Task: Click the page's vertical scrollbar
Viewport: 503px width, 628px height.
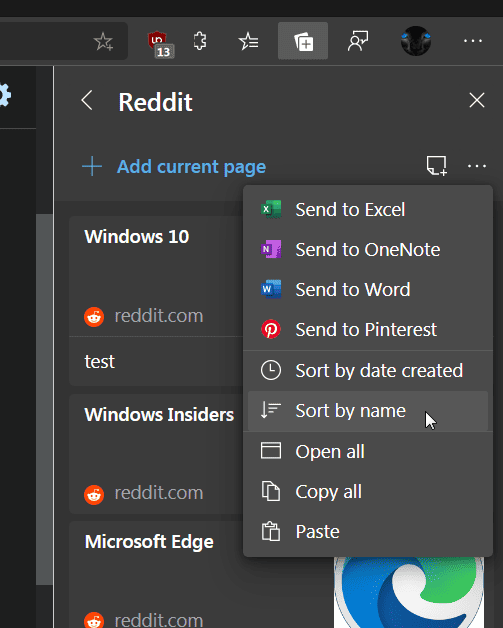Action: [44, 399]
